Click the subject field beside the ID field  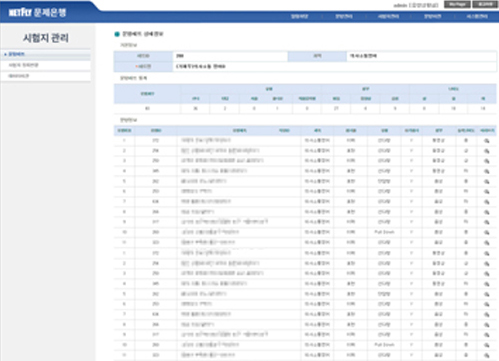(422, 56)
